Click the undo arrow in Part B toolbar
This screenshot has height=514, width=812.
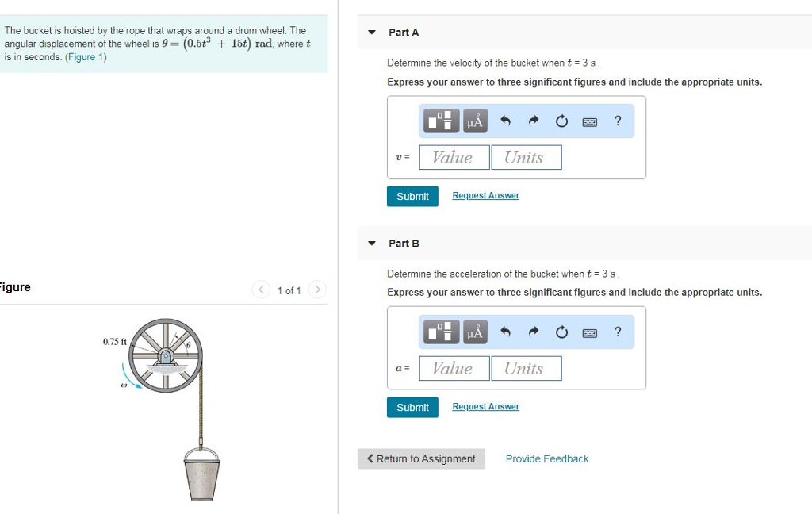[505, 332]
